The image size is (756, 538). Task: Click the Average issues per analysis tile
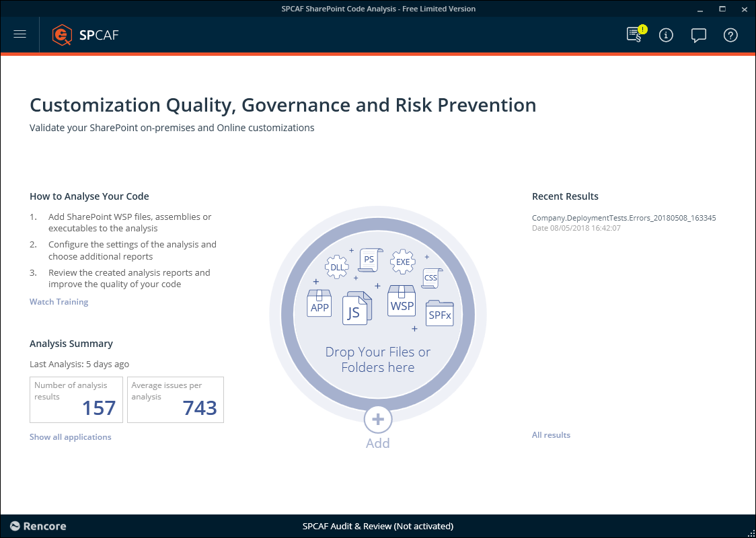pos(175,399)
